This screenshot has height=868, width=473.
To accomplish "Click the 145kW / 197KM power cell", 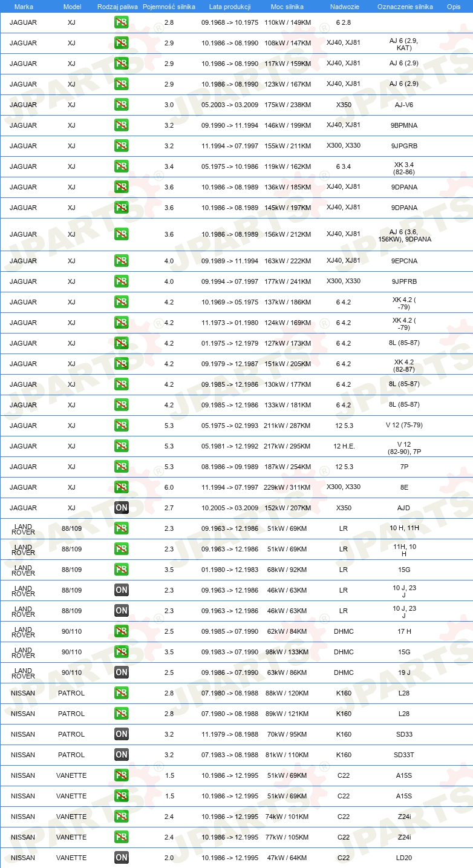I will (287, 208).
